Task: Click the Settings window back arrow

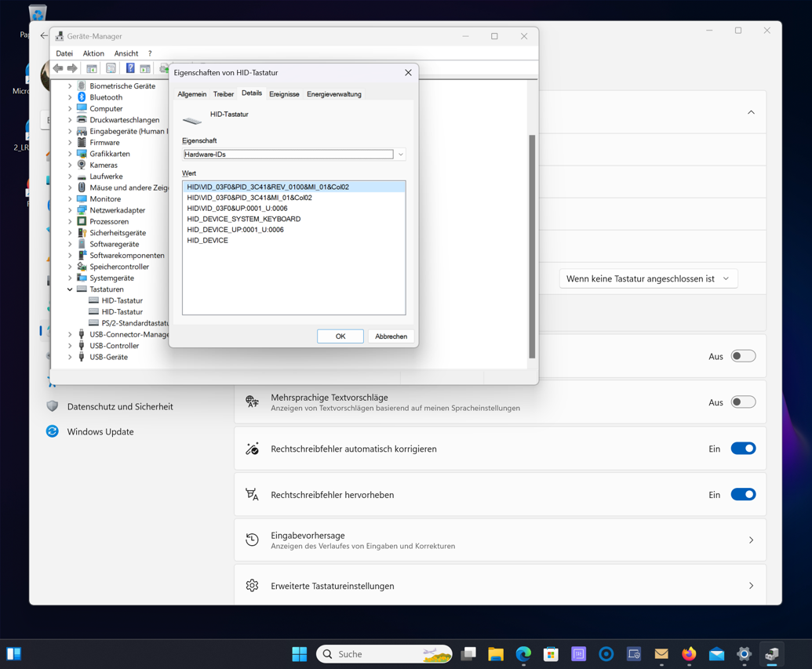Action: (43, 36)
